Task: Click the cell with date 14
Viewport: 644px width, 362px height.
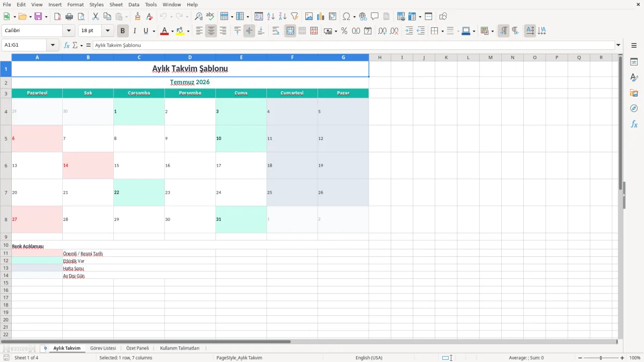Action: 88,165
